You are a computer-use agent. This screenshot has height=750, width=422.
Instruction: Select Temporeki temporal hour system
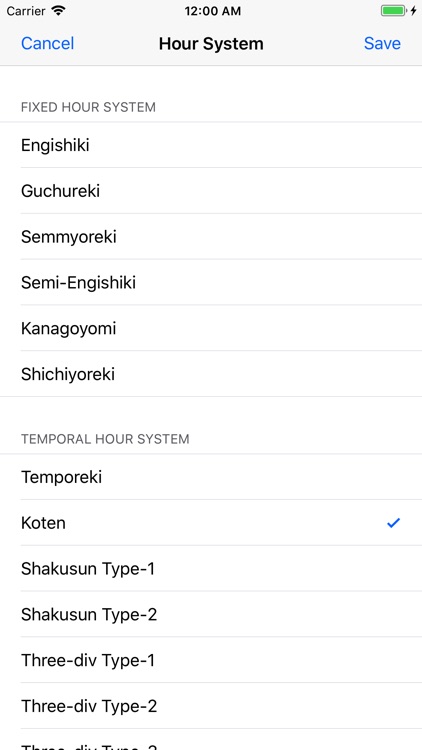[x=211, y=477]
